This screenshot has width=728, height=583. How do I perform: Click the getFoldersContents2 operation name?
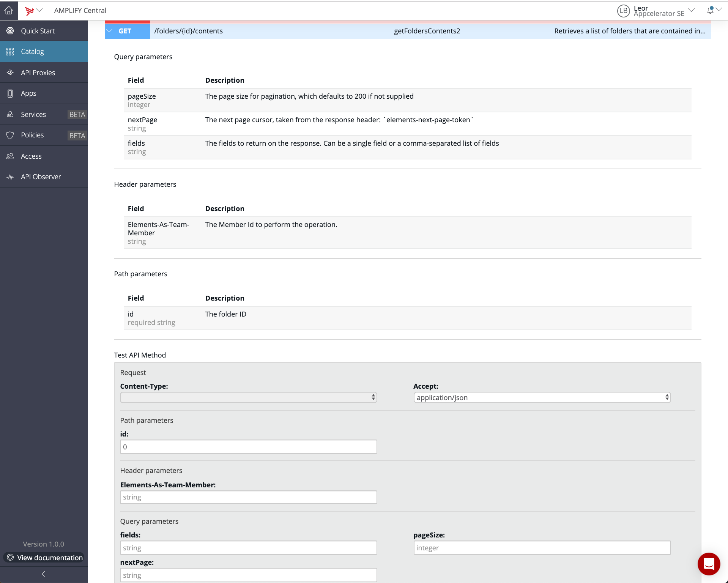[x=427, y=31]
